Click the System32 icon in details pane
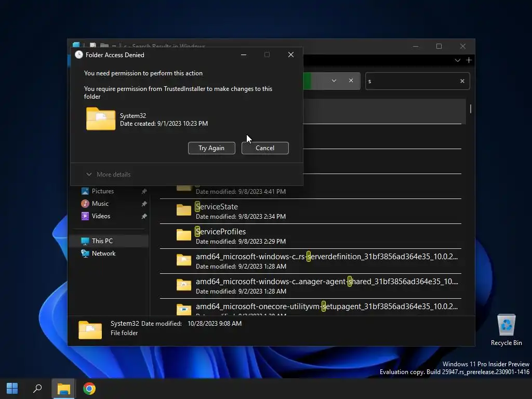The height and width of the screenshot is (399, 532). pos(90,330)
